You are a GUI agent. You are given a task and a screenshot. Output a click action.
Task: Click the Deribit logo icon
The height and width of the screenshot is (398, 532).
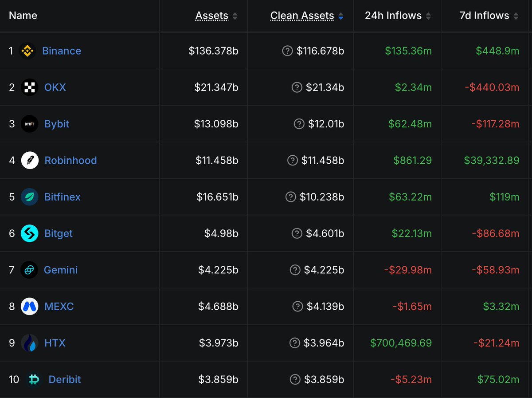pos(34,379)
